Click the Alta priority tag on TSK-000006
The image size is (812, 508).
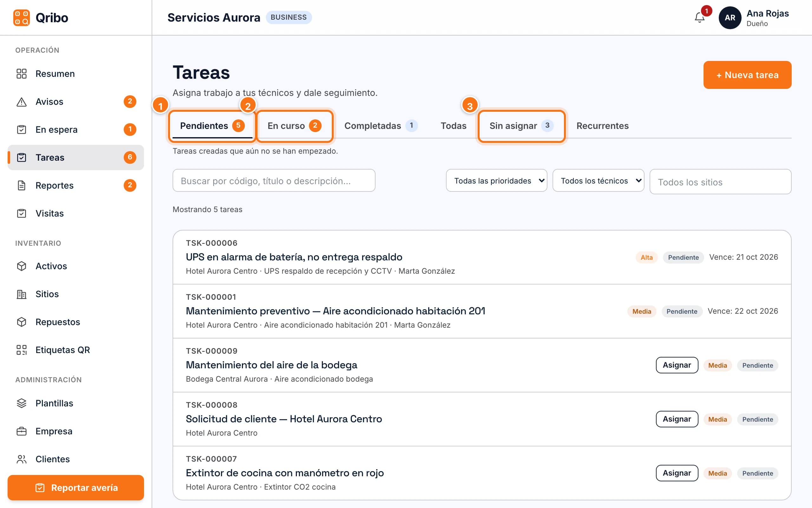pyautogui.click(x=646, y=257)
